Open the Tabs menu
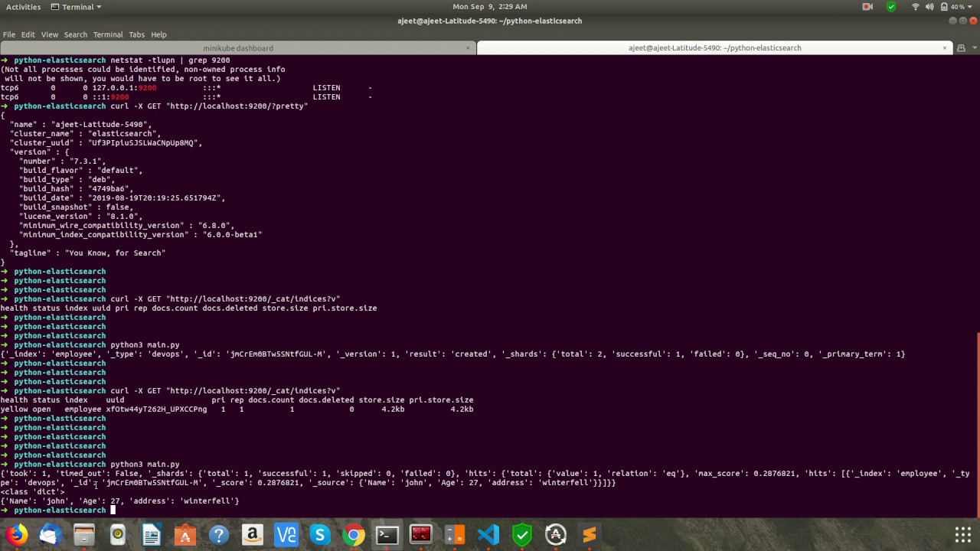This screenshot has width=980, height=551. (136, 34)
